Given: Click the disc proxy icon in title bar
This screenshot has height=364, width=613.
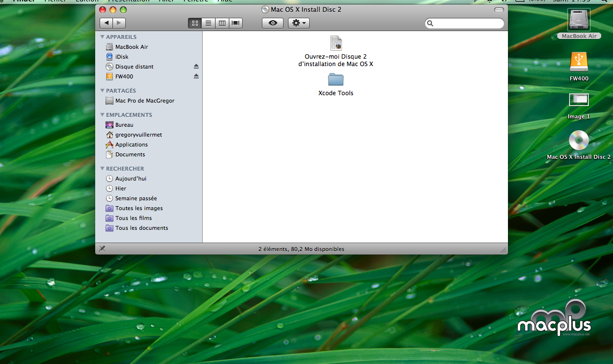Looking at the screenshot, I should (265, 9).
